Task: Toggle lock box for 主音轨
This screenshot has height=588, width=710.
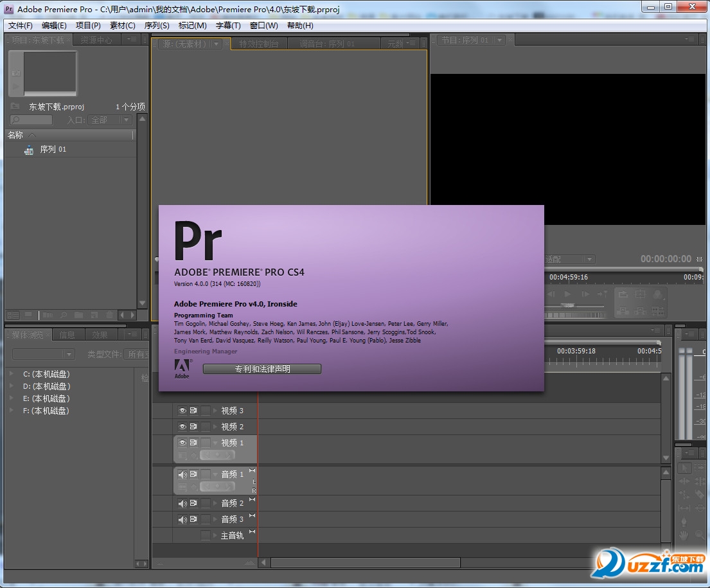Action: pyautogui.click(x=206, y=535)
